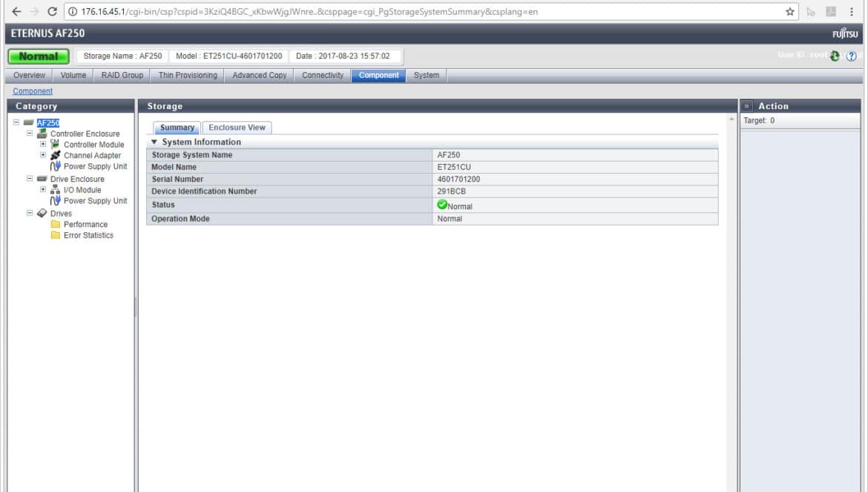The width and height of the screenshot is (868, 492).
Task: Bookmark this page with the star icon
Action: (790, 12)
